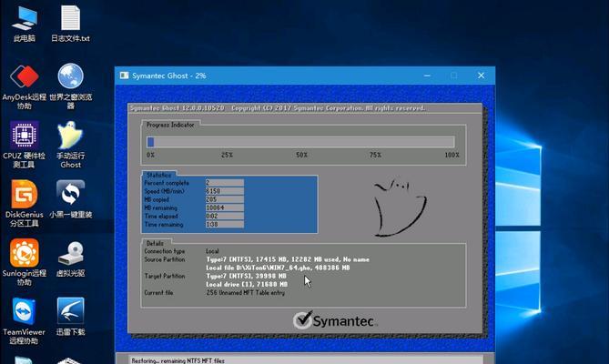
Task: Click the ghost mascot drawing
Action: 400,207
